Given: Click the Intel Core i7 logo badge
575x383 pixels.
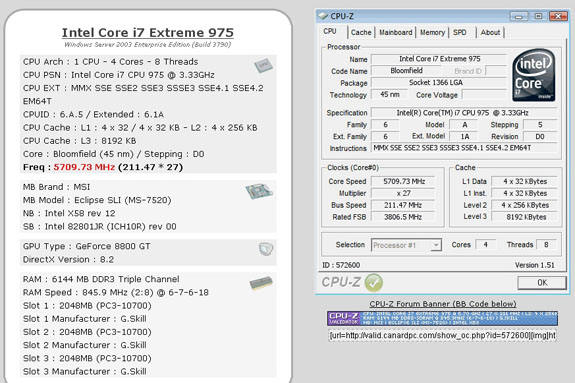Looking at the screenshot, I should (534, 76).
